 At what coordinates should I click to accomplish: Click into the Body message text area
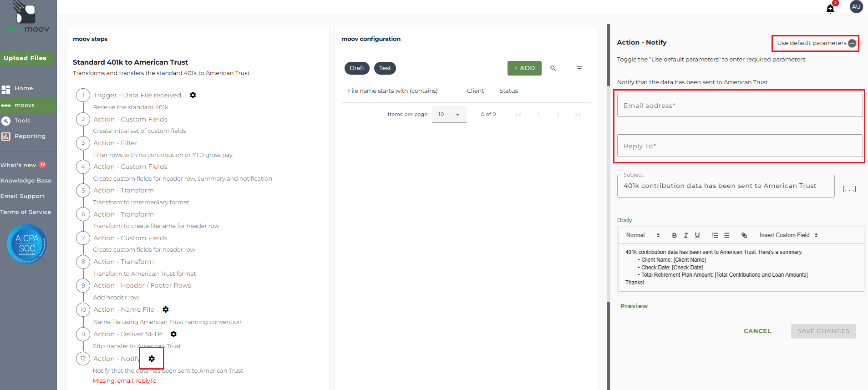pyautogui.click(x=741, y=268)
